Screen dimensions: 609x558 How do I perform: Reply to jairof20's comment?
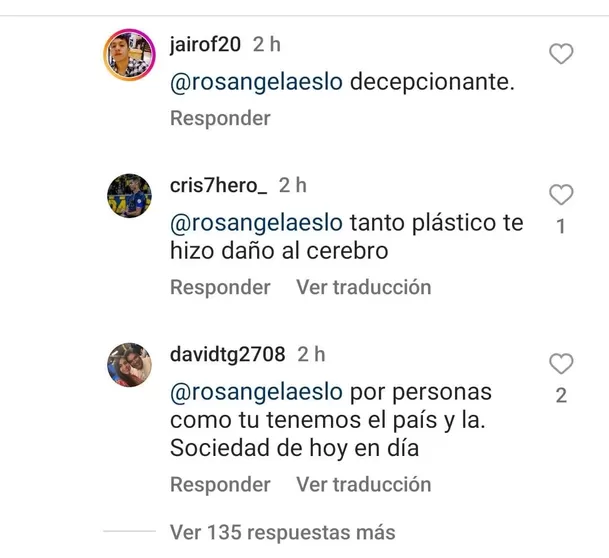(x=220, y=118)
